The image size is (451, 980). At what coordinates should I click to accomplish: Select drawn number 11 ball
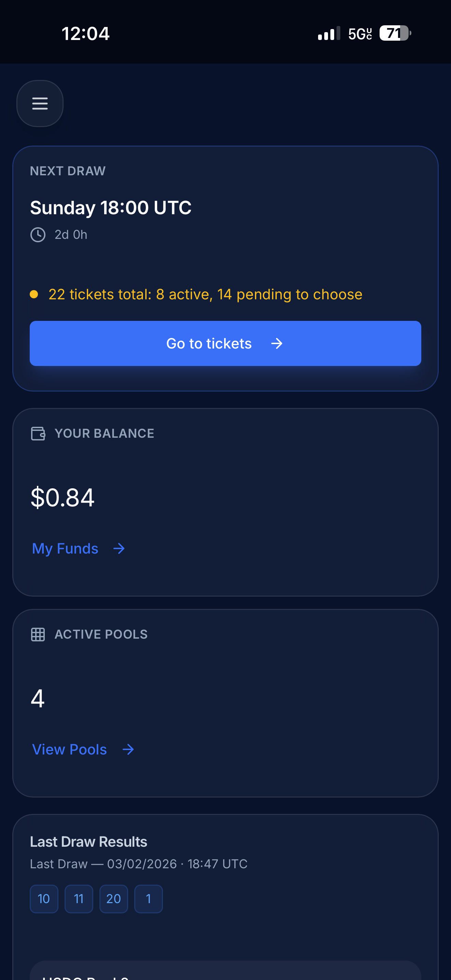click(x=79, y=899)
